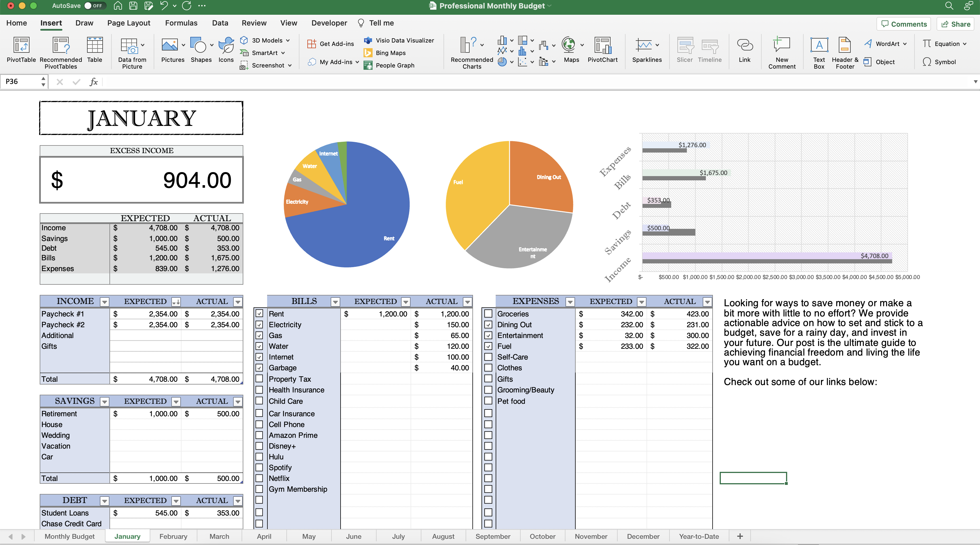
Task: Insert a PivotChart
Action: point(603,46)
